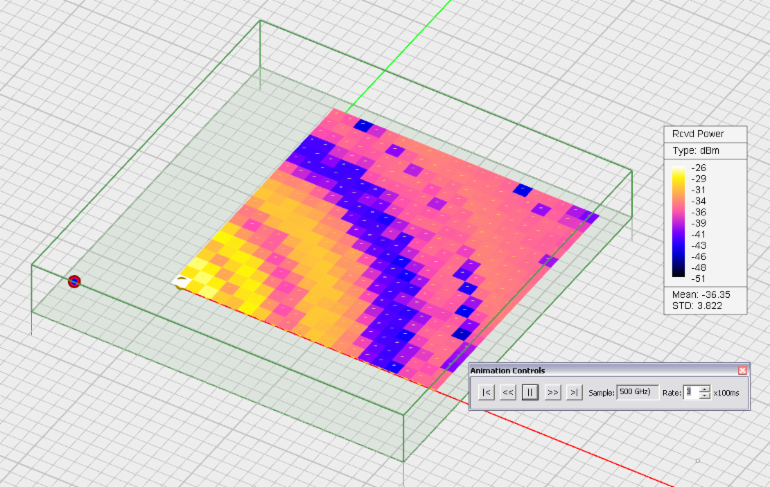Screen dimensions: 770x487
Task: Select the white receiver marker icon
Action: point(182,281)
